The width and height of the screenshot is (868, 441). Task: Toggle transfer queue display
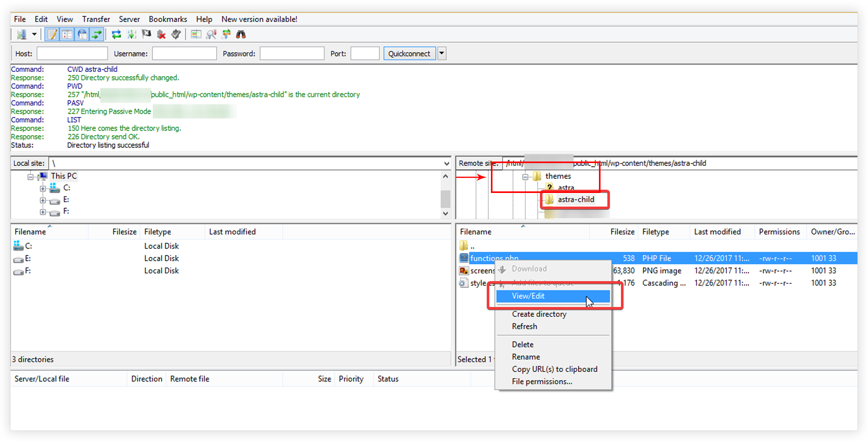pos(97,35)
